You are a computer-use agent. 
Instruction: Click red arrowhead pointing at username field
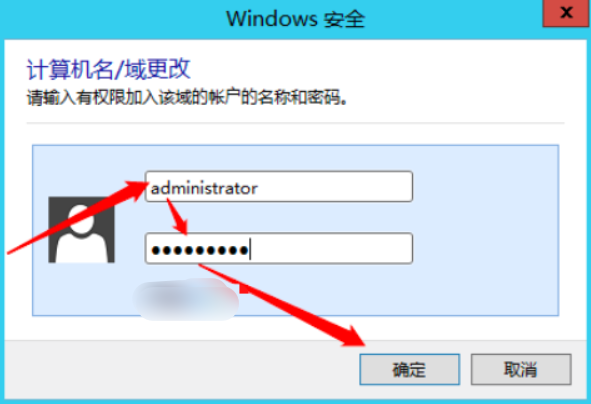138,188
